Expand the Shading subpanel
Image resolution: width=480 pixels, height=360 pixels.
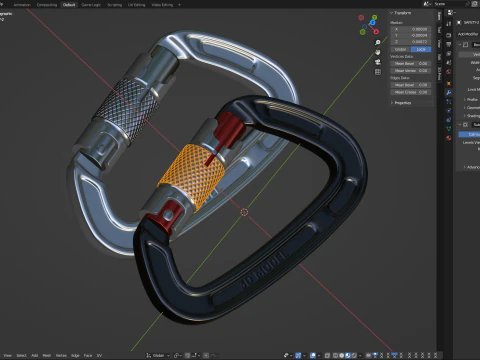click(x=471, y=116)
